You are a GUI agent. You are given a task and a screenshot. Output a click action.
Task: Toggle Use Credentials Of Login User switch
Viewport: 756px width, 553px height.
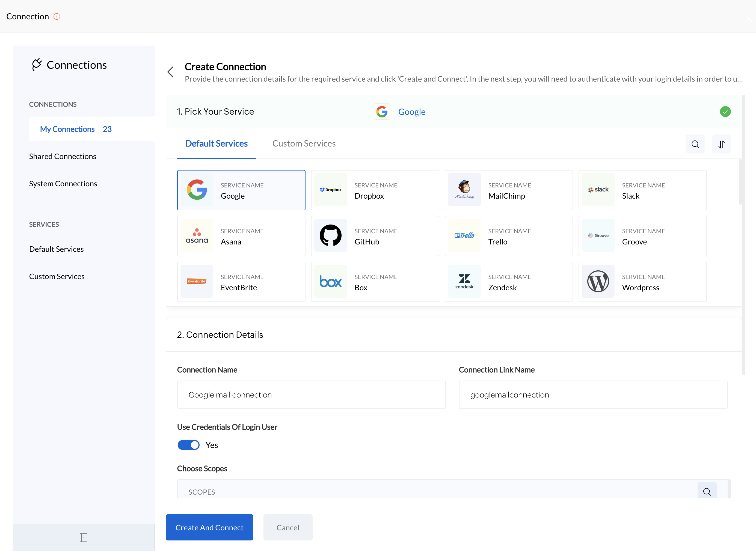coord(189,445)
